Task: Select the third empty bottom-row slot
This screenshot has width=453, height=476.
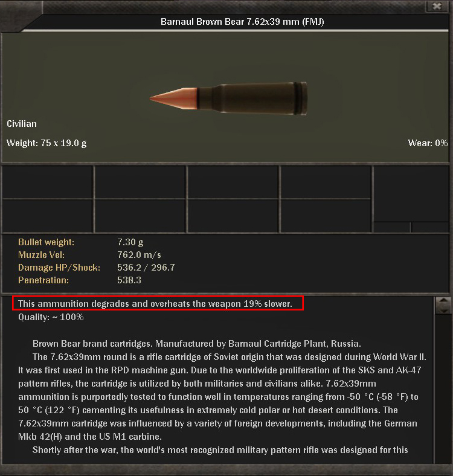Action: tap(233, 216)
